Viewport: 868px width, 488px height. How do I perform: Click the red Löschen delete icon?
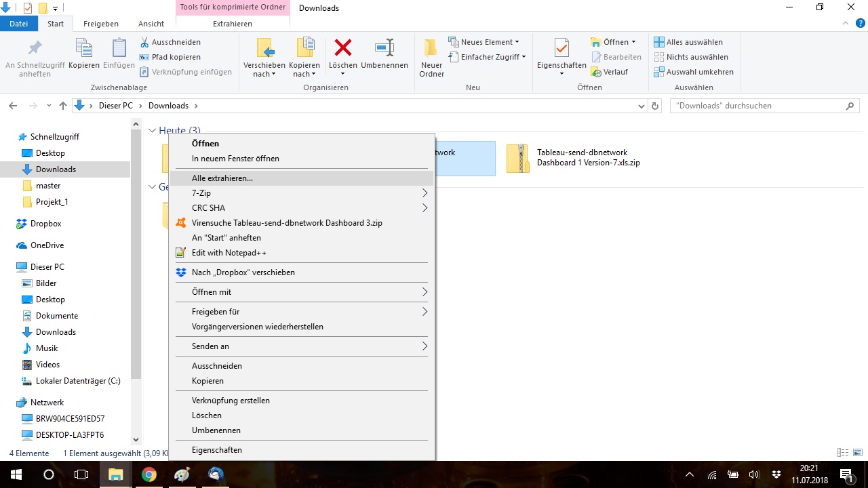[x=342, y=49]
